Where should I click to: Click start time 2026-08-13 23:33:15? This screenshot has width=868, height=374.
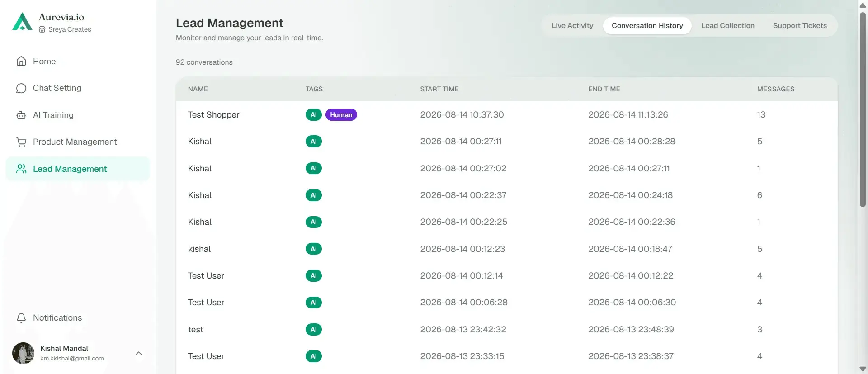(x=462, y=356)
